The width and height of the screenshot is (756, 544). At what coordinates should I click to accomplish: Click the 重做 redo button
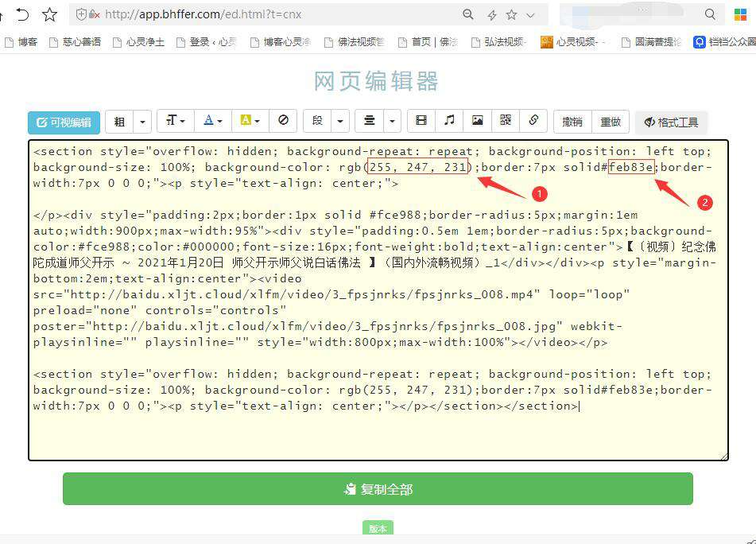pyautogui.click(x=611, y=122)
